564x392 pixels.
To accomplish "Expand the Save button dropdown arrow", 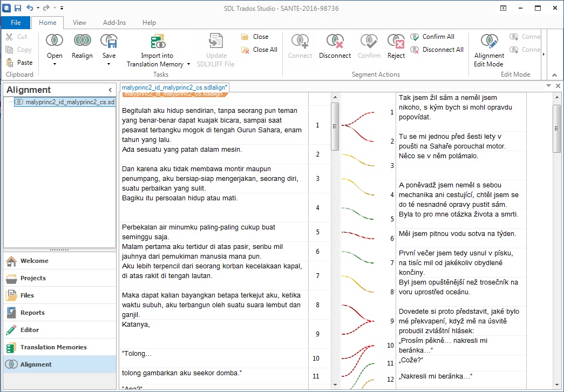I will click(x=109, y=64).
